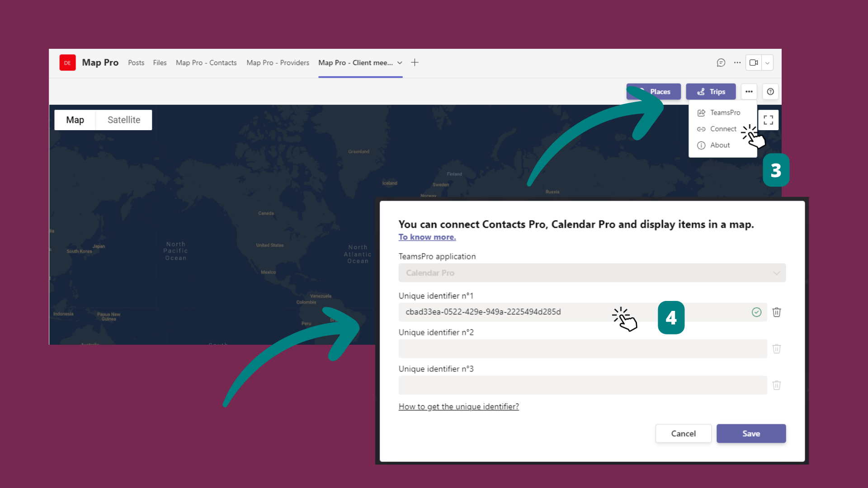Expand the Client meeting tab chevron

400,63
